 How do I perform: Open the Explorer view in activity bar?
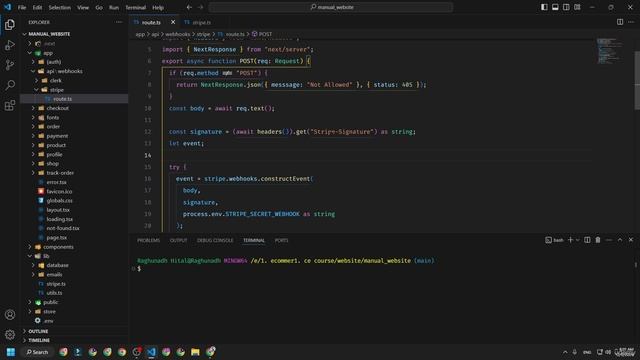(x=10, y=25)
